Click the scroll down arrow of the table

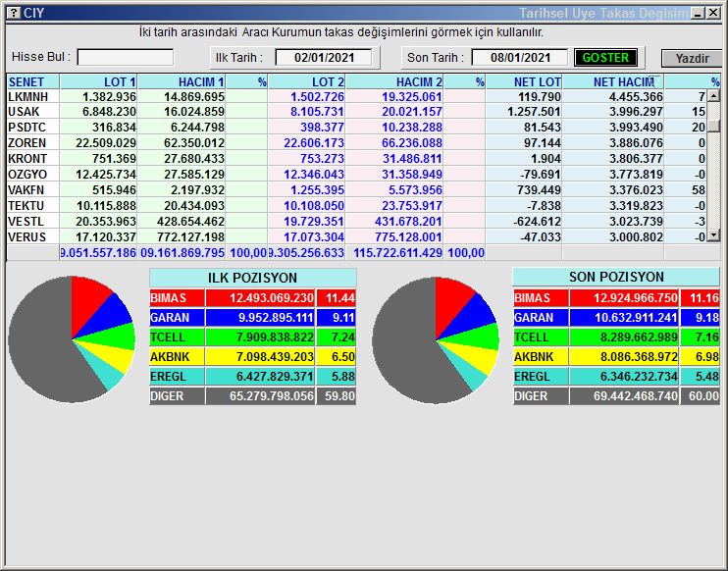coord(714,235)
